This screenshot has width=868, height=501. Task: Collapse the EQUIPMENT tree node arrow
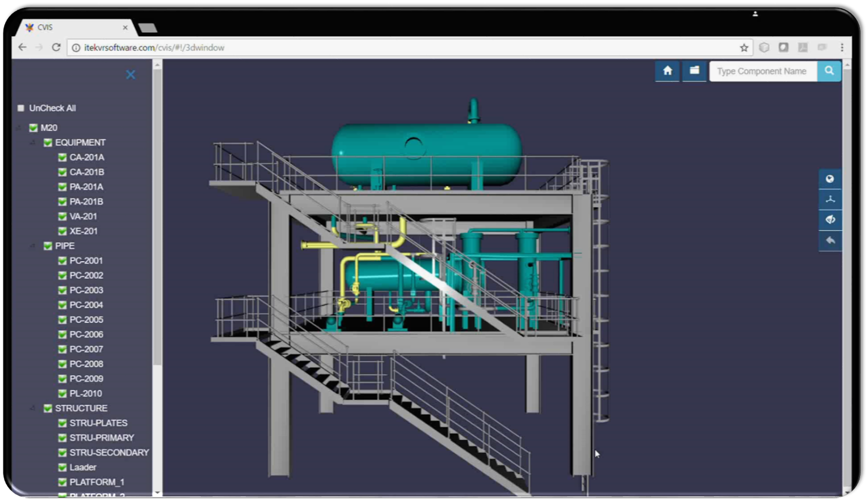[33, 143]
